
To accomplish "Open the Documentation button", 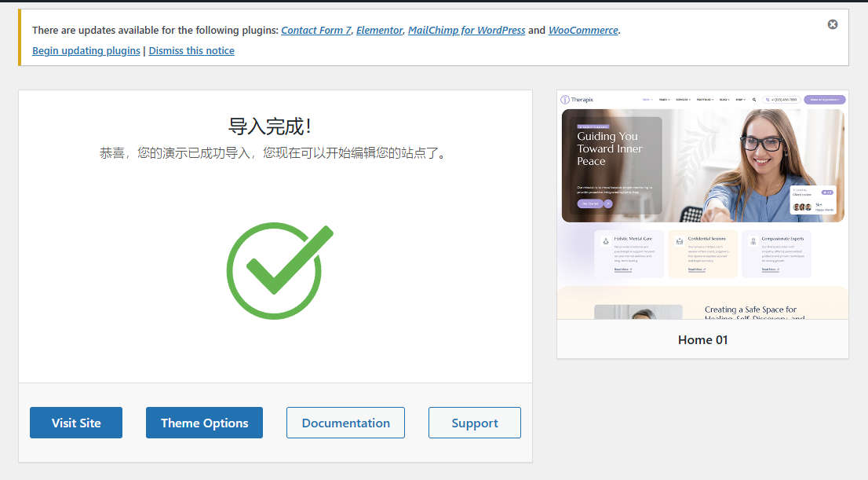I will point(345,423).
